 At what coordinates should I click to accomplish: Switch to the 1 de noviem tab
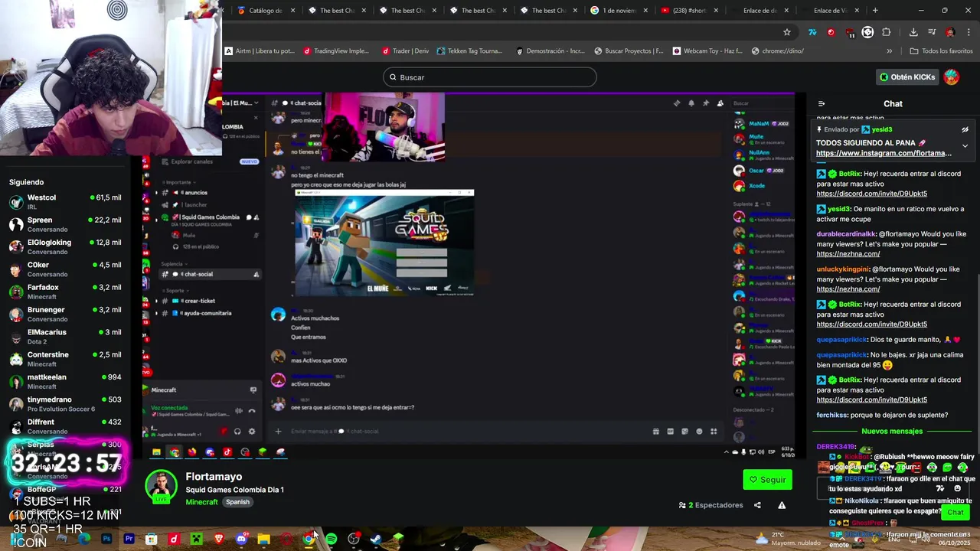pyautogui.click(x=619, y=11)
